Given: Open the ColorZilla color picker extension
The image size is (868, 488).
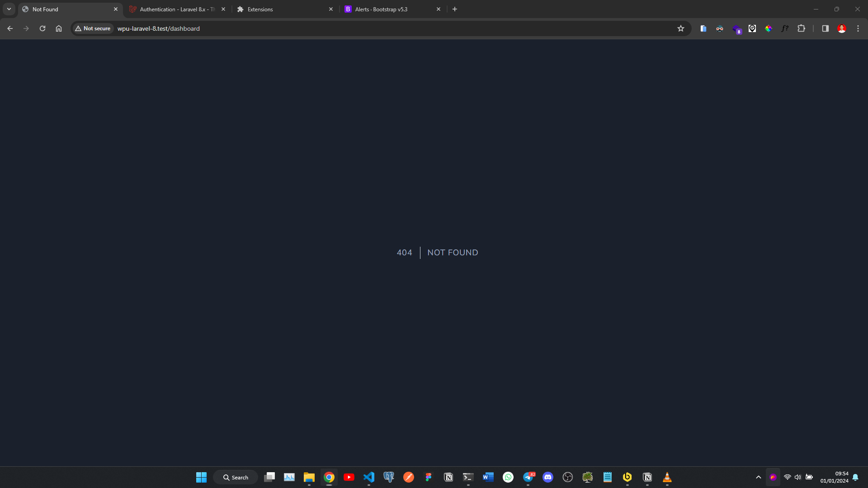Looking at the screenshot, I should point(769,28).
